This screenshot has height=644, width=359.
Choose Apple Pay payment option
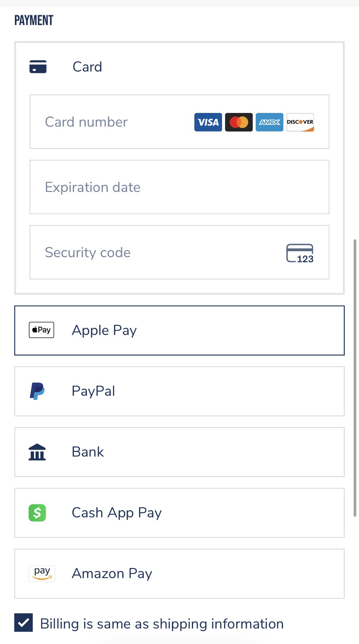pyautogui.click(x=179, y=330)
